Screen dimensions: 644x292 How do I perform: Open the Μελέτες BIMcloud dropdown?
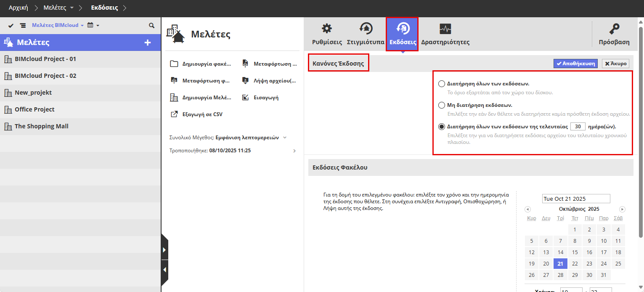(x=58, y=25)
